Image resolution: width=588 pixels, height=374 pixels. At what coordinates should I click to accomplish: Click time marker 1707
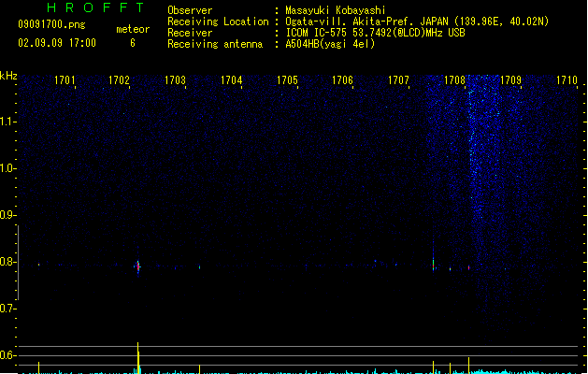(x=398, y=80)
